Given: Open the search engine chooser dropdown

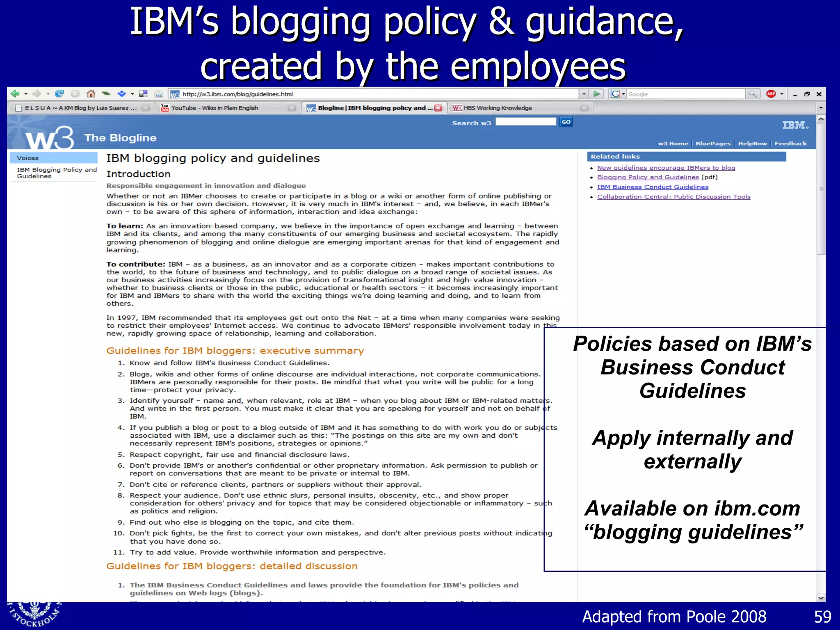Looking at the screenshot, I should [623, 94].
